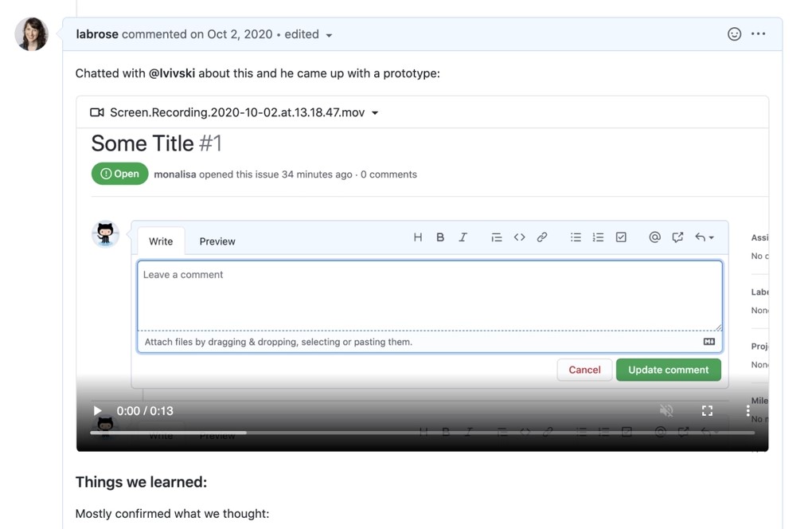
Task: Expand the Screen.Recording.2020-10-02 filename dropdown
Action: [374, 112]
